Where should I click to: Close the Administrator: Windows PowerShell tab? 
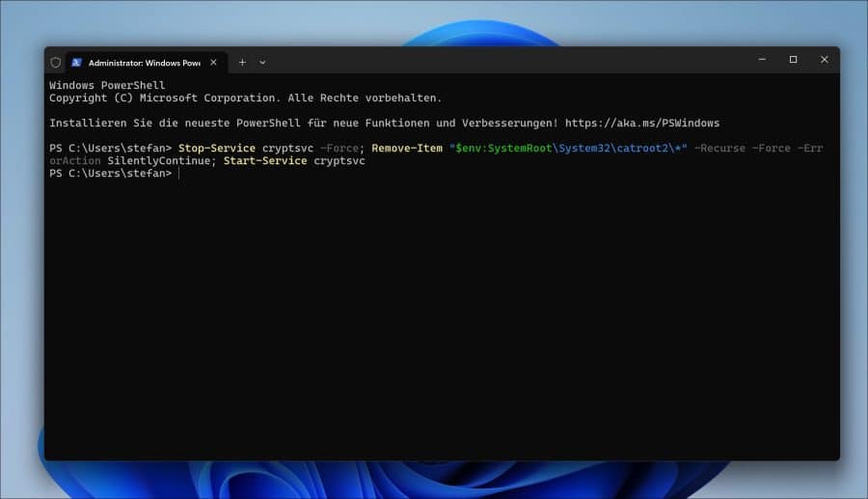[213, 62]
